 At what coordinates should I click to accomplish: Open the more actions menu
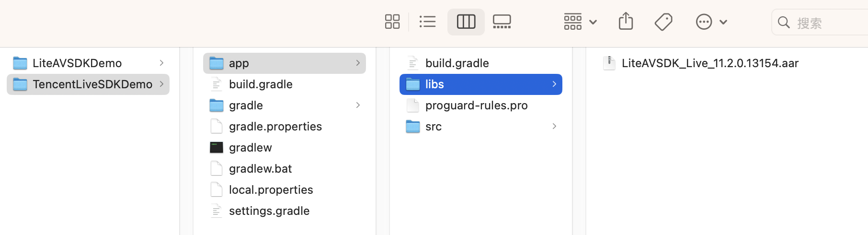[x=711, y=22]
